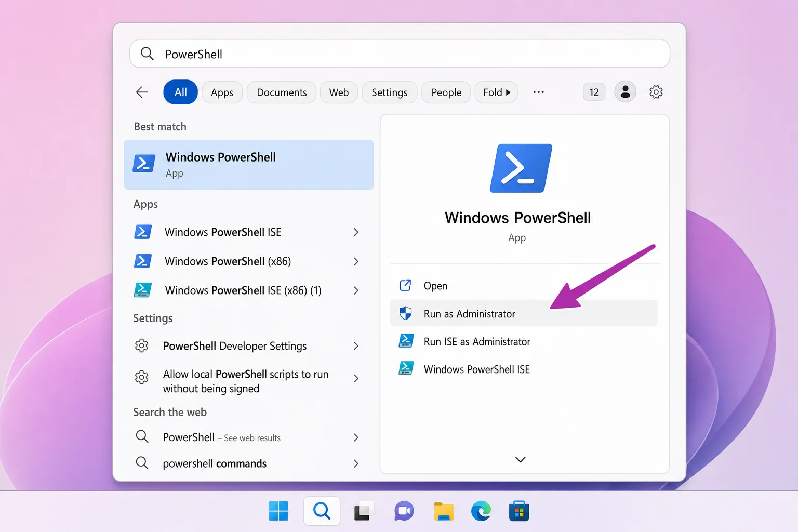Launch the Chat app from taskbar

(404, 511)
